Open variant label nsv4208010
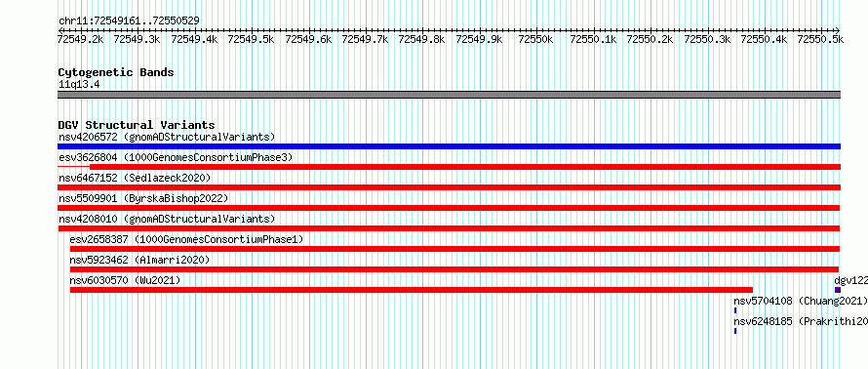Image resolution: width=868 pixels, height=369 pixels. point(167,219)
